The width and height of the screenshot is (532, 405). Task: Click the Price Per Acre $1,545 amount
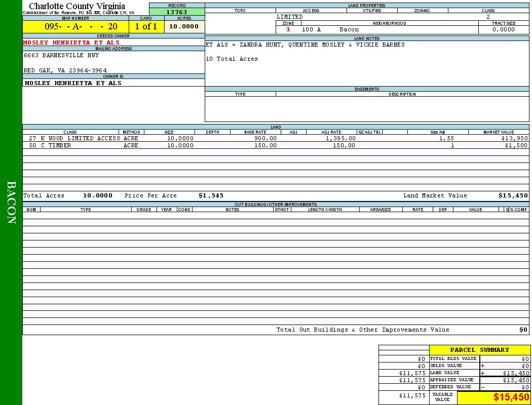coord(211,195)
